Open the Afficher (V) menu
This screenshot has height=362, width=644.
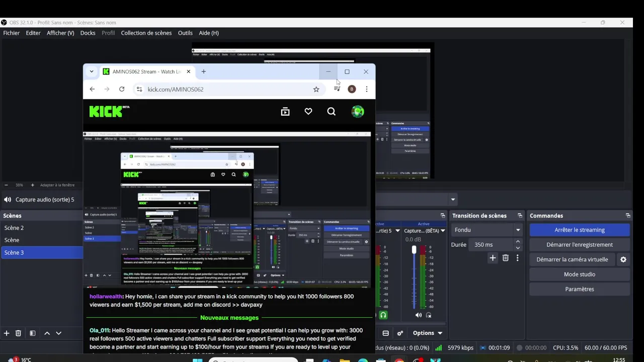coord(60,33)
